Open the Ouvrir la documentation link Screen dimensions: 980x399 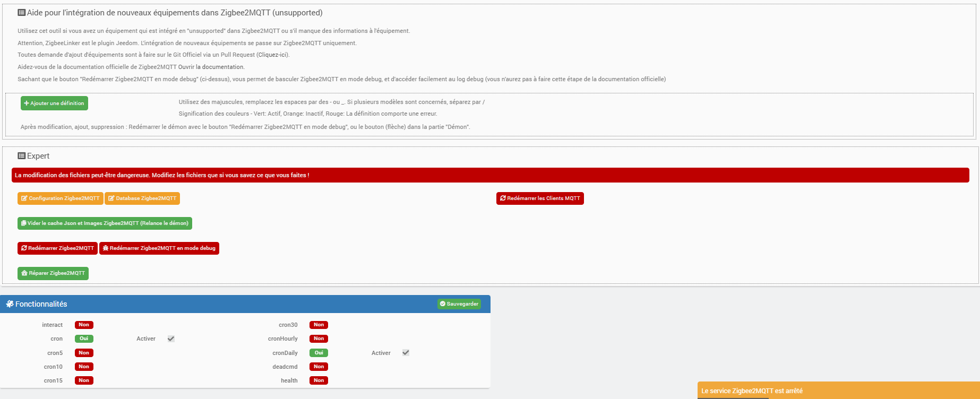[211, 67]
